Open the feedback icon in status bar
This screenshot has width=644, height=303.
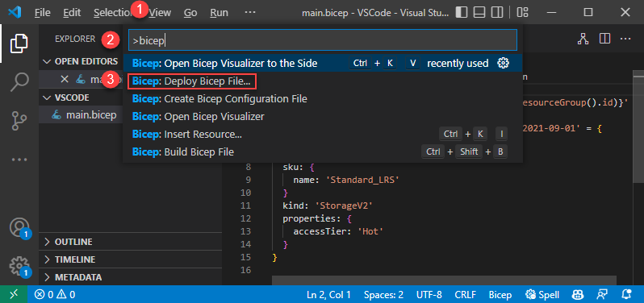click(x=602, y=294)
